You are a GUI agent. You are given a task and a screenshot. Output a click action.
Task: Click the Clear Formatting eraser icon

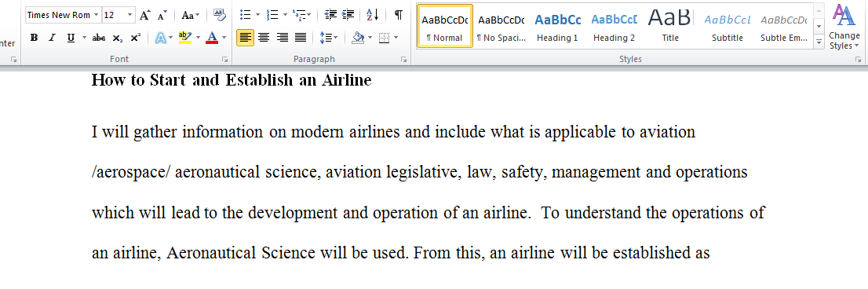tap(219, 16)
